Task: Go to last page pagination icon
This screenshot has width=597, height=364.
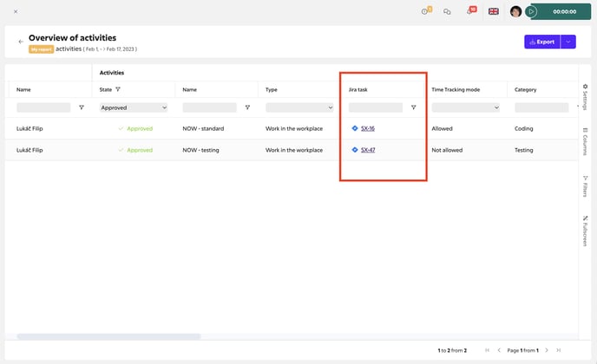Action: [x=559, y=350]
